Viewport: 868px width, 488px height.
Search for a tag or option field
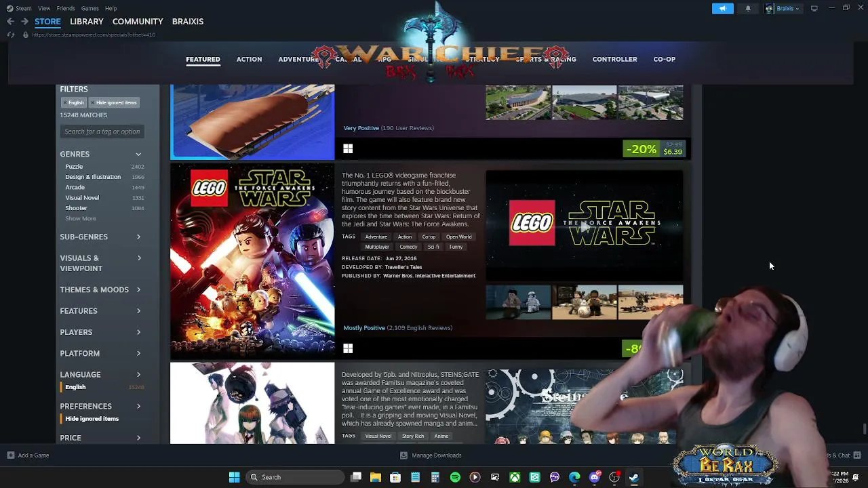[x=102, y=131]
